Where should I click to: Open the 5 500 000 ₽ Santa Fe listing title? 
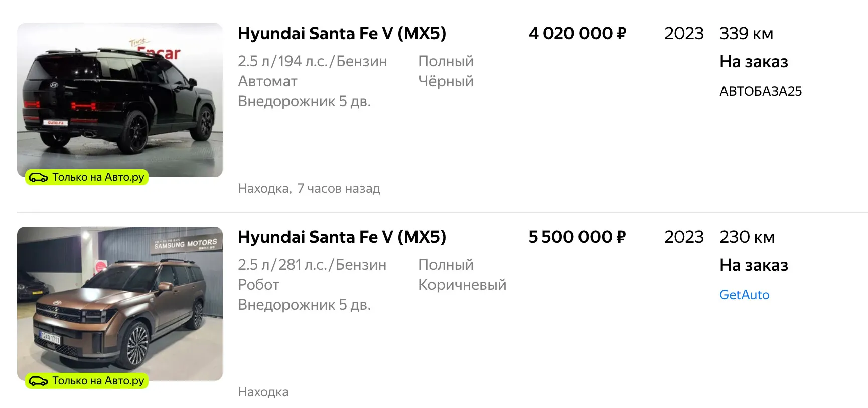(x=342, y=237)
